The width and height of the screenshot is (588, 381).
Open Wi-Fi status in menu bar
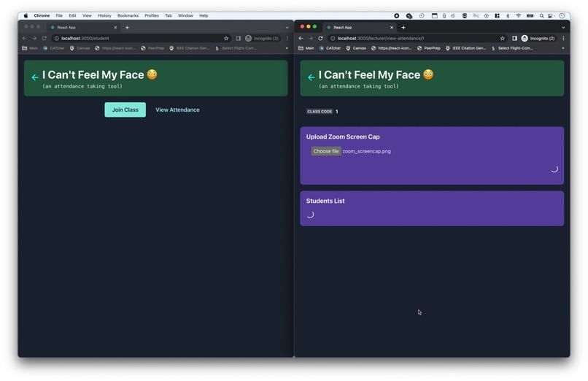tap(518, 16)
